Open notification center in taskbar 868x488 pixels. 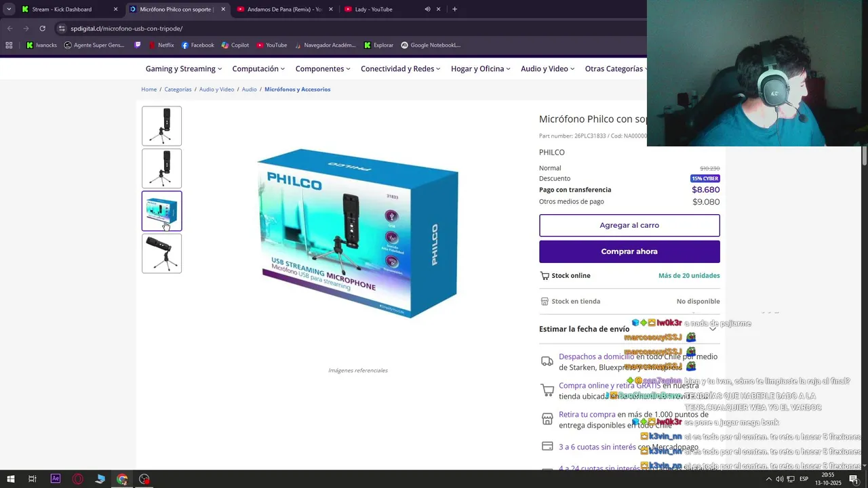pyautogui.click(x=854, y=479)
